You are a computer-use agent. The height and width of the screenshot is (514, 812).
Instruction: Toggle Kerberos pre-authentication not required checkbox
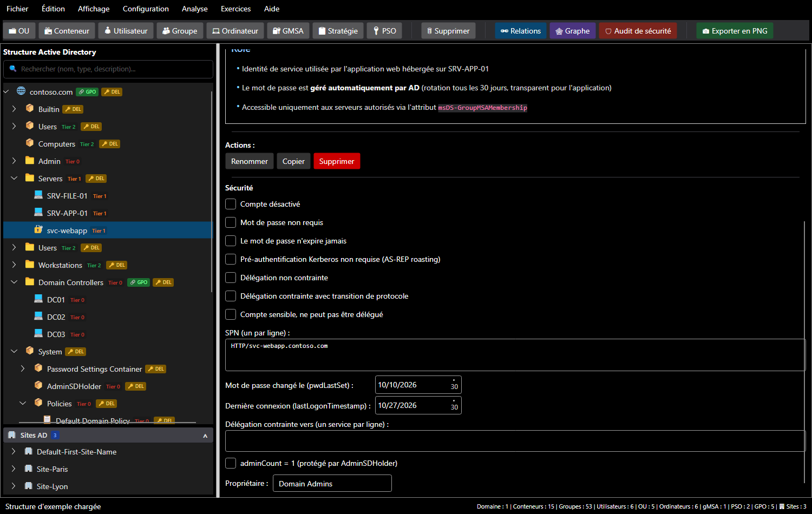coord(231,259)
